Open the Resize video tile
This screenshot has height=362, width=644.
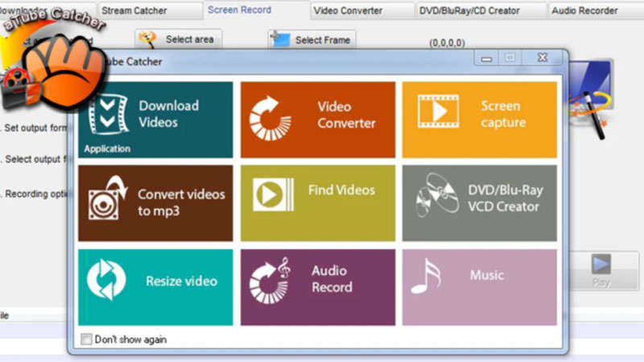[x=155, y=287]
